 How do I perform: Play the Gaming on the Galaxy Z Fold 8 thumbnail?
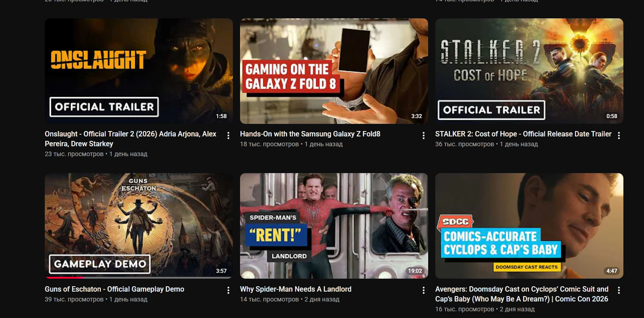[x=334, y=71]
